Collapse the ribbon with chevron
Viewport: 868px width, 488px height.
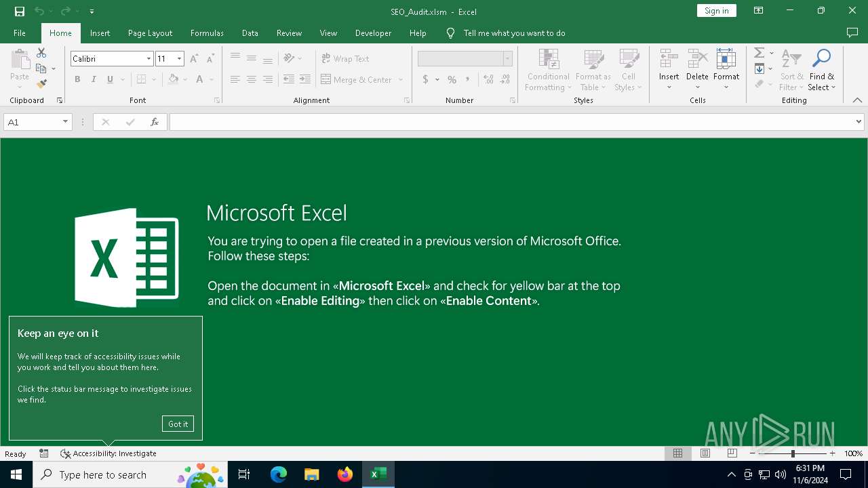[857, 100]
